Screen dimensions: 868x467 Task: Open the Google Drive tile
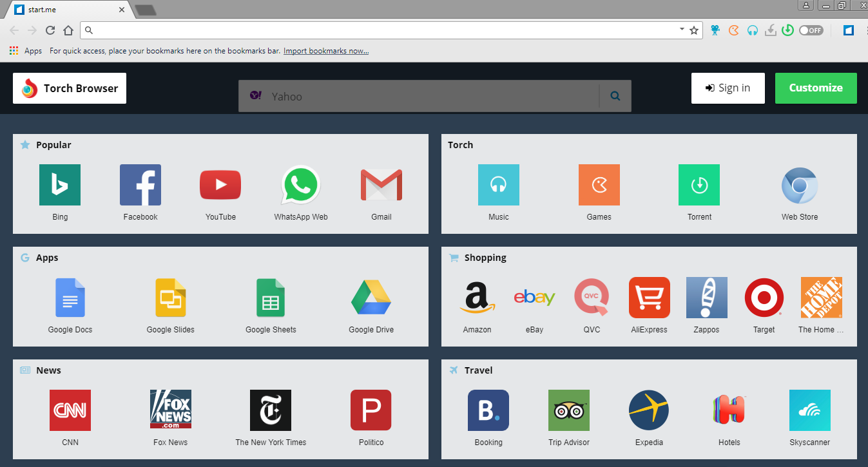pyautogui.click(x=371, y=305)
